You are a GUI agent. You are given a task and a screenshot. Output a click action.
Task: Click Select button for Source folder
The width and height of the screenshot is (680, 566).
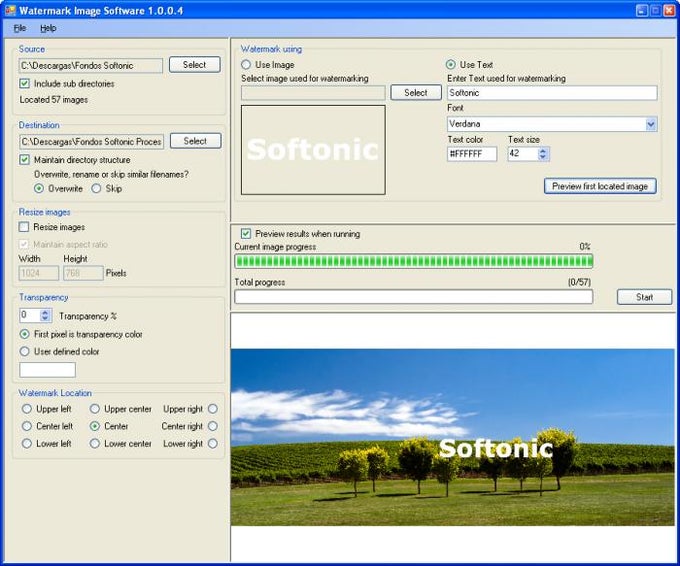[x=194, y=65]
